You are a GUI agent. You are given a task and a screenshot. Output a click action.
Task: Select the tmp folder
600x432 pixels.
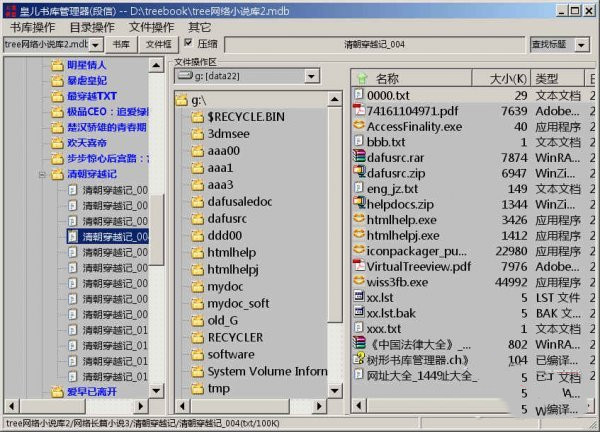point(218,388)
